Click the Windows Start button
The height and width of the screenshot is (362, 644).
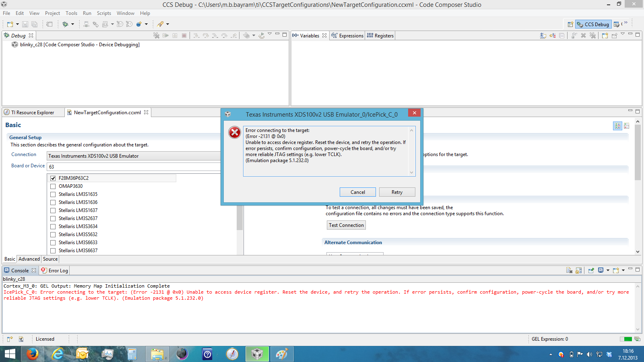[10, 354]
